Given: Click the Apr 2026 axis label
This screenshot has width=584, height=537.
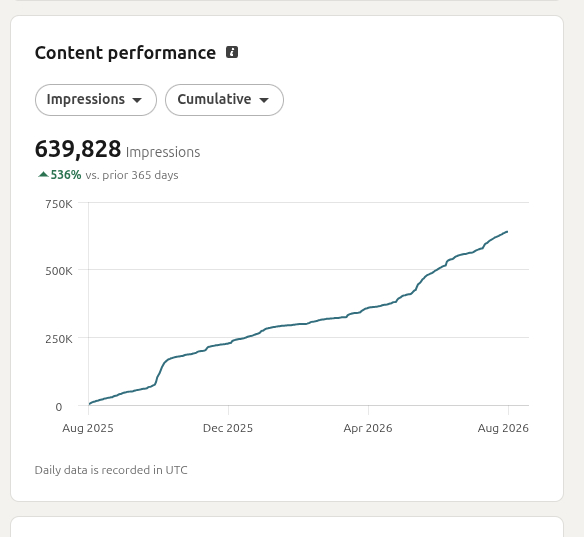Looking at the screenshot, I should click(368, 428).
